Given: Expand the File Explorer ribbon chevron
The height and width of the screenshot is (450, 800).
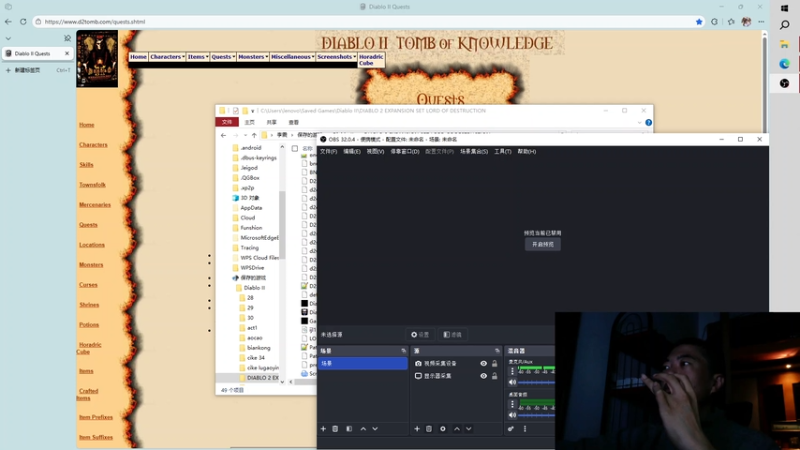Looking at the screenshot, I should point(639,122).
